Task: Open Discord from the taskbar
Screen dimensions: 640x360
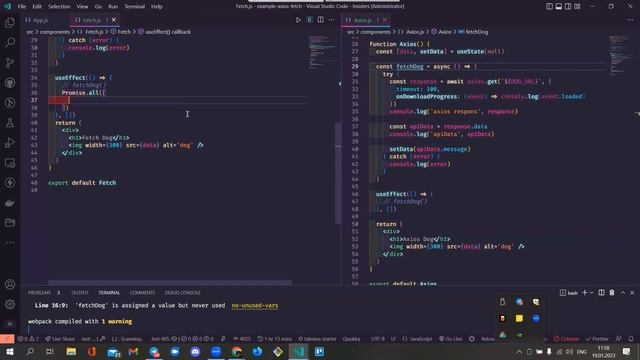Action: [195, 351]
